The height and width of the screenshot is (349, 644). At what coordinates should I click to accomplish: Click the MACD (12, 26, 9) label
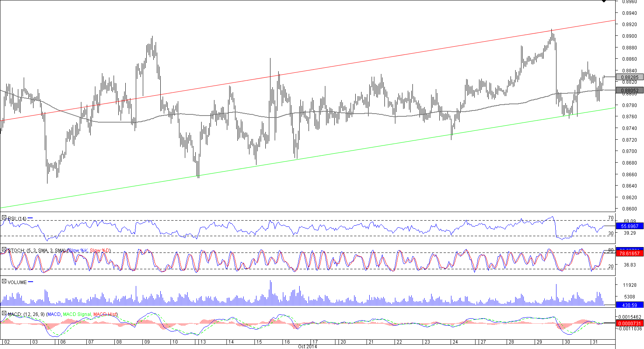(26, 314)
